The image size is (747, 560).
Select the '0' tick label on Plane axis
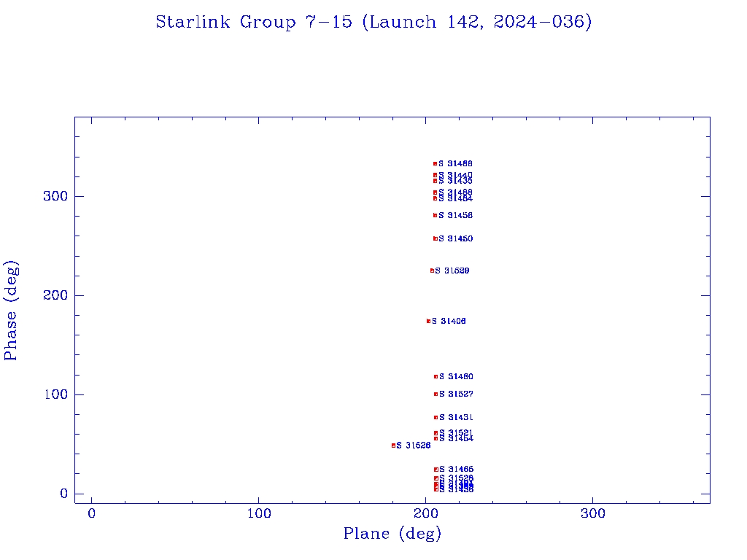pyautogui.click(x=91, y=513)
